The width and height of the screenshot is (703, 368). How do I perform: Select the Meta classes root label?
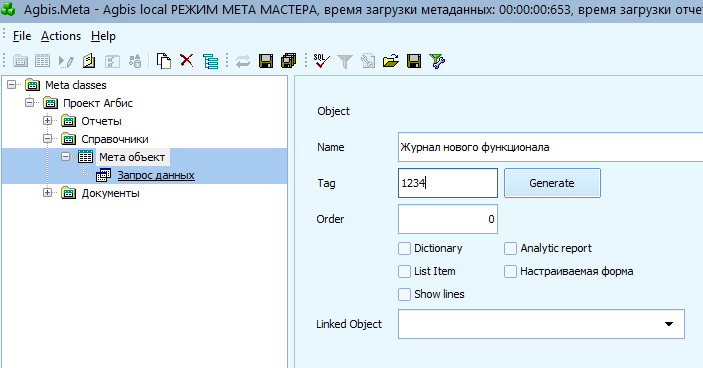76,85
